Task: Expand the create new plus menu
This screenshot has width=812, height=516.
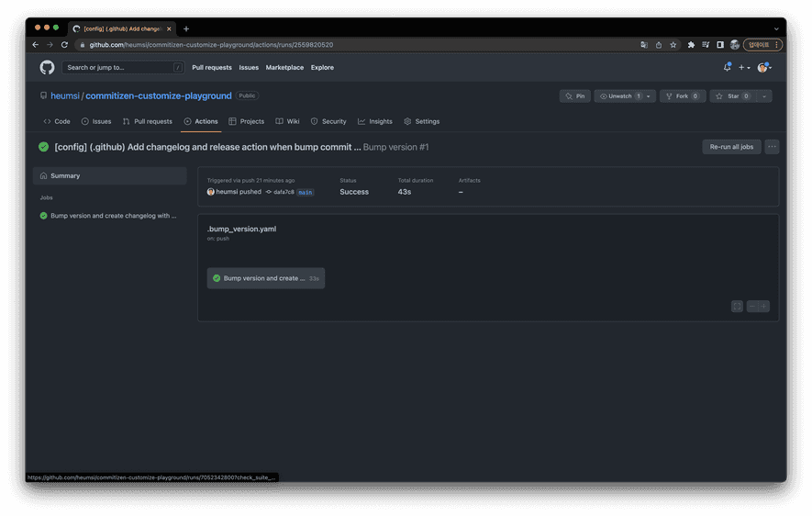Action: pos(744,67)
